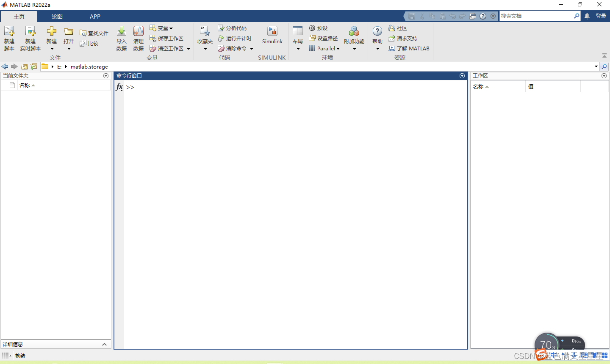Click Clear Workspace (清空工作区)
This screenshot has height=364, width=610.
[167, 48]
